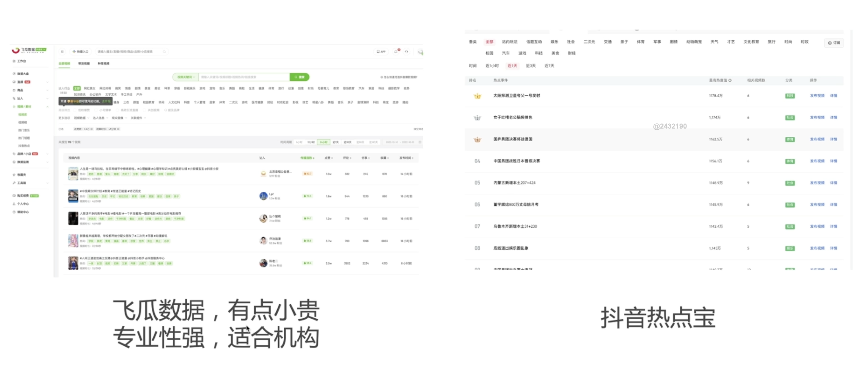
Task: Click 发布视频 for 太阳探测卫星夸父一号发射
Action: pos(817,96)
